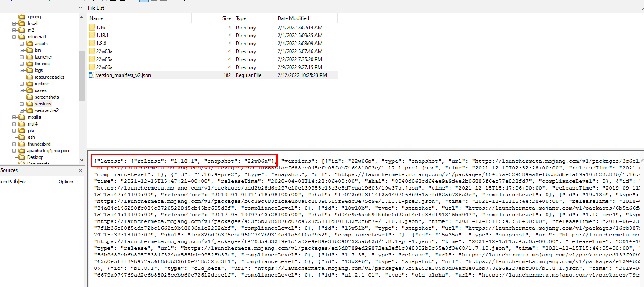The image size is (644, 287).
Task: Select the 22w06a directory name
Action: [104, 67]
